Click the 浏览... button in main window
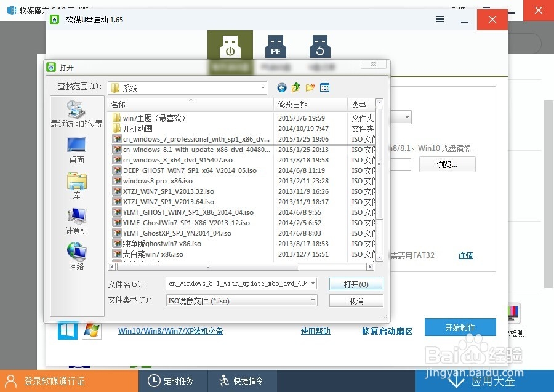This screenshot has width=554, height=392. pos(448,164)
